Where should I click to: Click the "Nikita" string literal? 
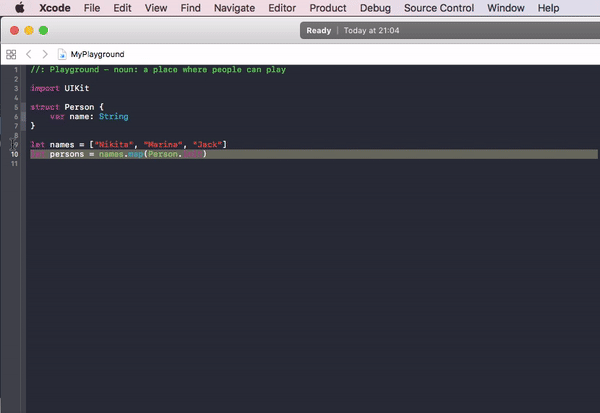(x=114, y=145)
